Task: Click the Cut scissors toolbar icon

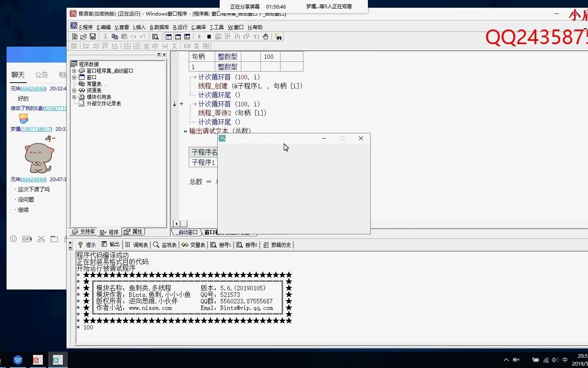Action: pyautogui.click(x=105, y=37)
